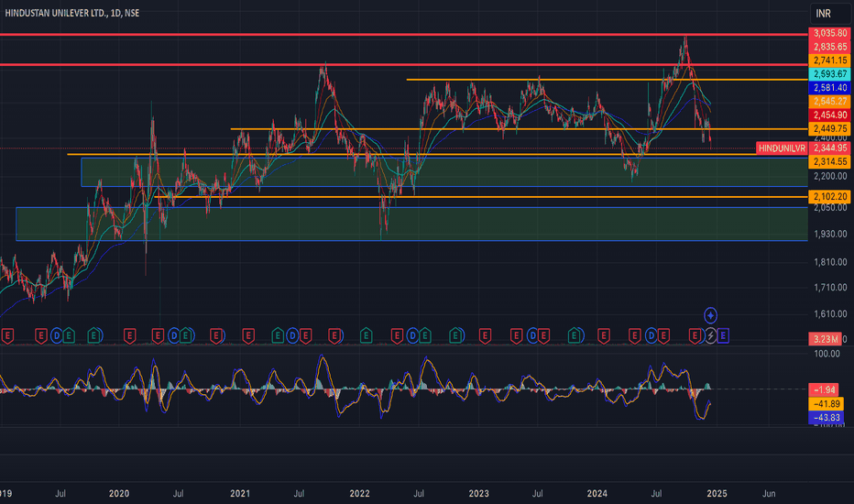The image size is (854, 504).
Task: Open the currency INR selector
Action: click(x=830, y=13)
